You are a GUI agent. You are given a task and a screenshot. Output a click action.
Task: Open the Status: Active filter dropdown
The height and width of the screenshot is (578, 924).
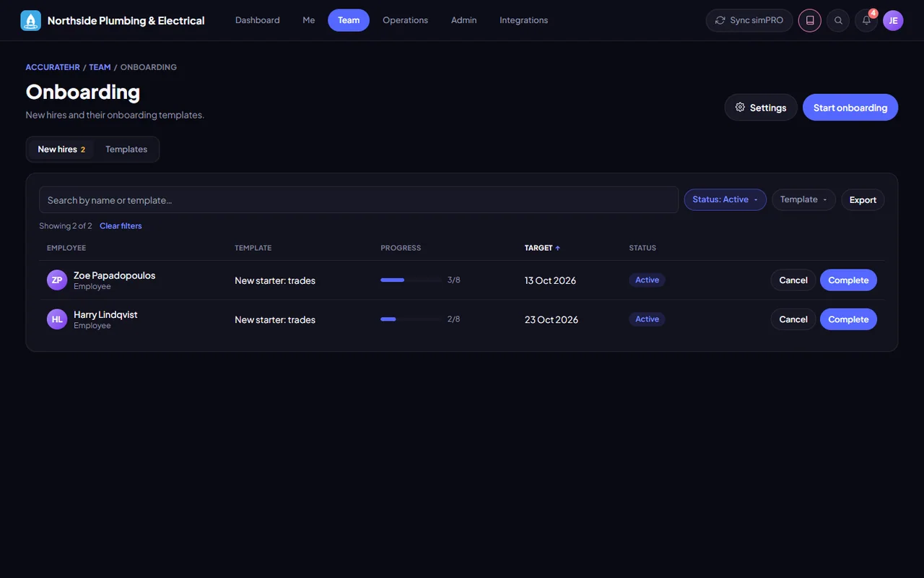725,200
